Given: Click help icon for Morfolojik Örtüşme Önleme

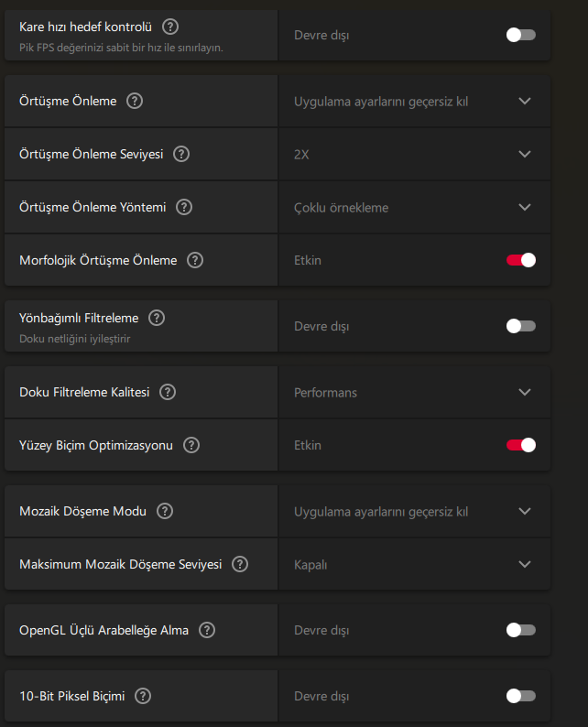Looking at the screenshot, I should point(195,260).
